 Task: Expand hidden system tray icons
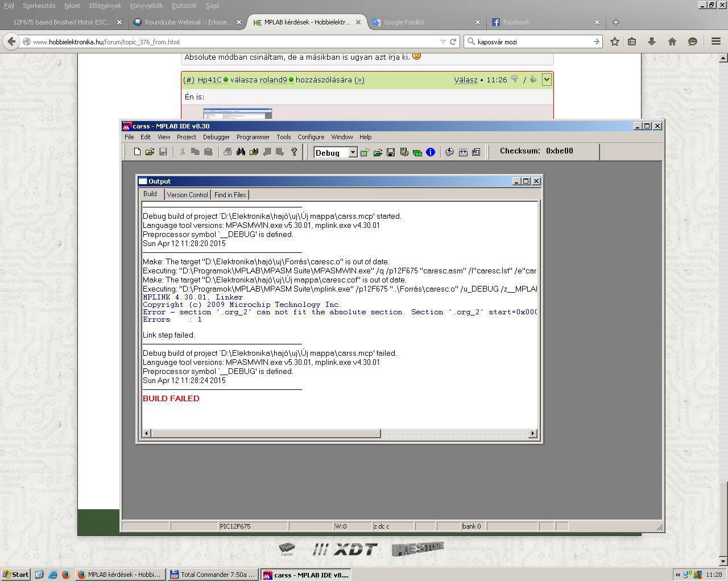pos(677,575)
